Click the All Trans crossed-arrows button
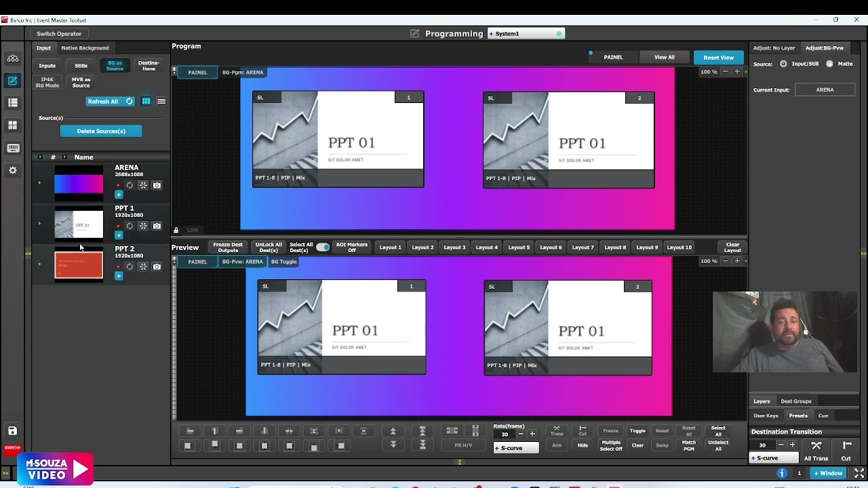Screen dimensions: 868x488 (x=816, y=451)
